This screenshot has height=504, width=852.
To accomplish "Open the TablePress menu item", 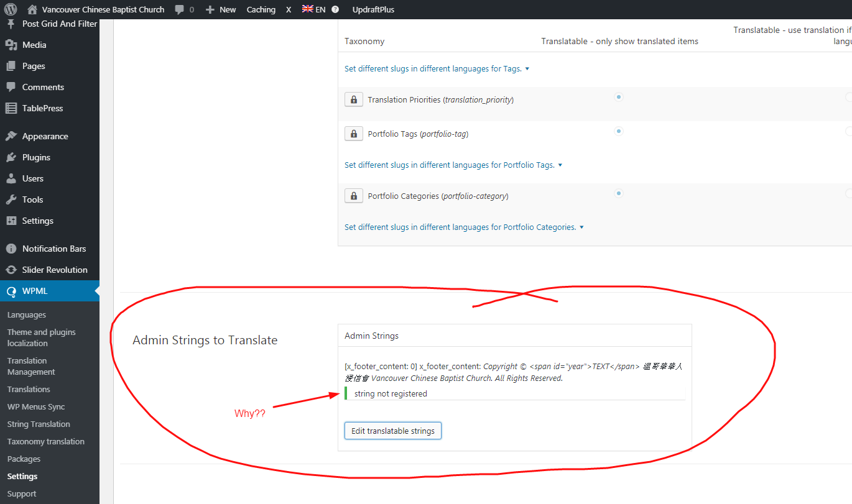I will click(42, 108).
